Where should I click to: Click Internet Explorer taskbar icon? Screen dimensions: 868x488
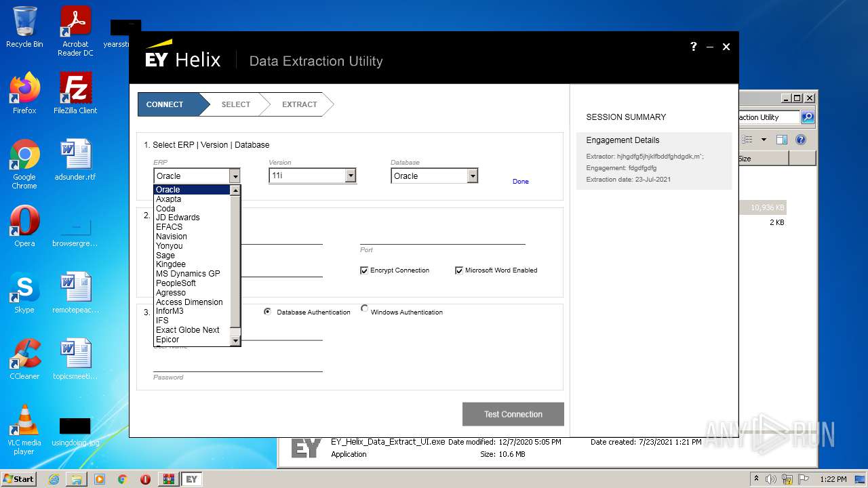pos(54,479)
